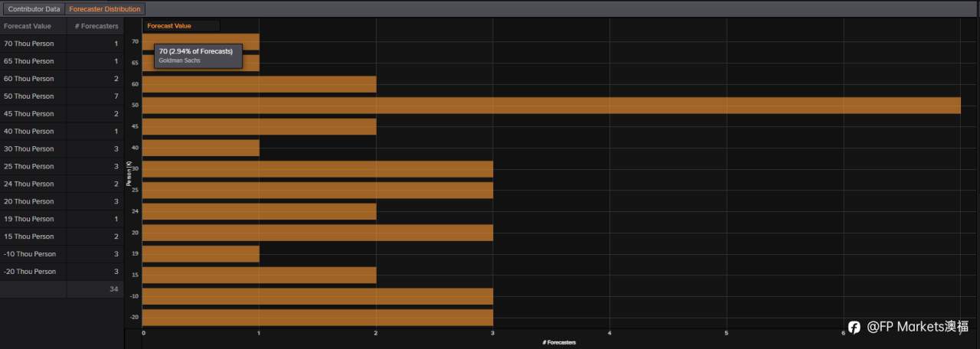Select the 65 Thou Person table row

coord(61,61)
